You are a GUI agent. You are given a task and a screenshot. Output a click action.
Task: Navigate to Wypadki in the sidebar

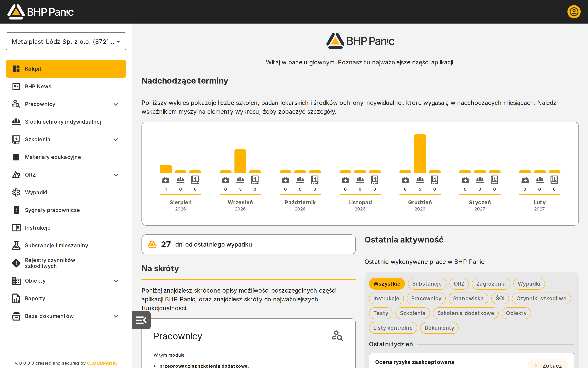click(x=66, y=192)
